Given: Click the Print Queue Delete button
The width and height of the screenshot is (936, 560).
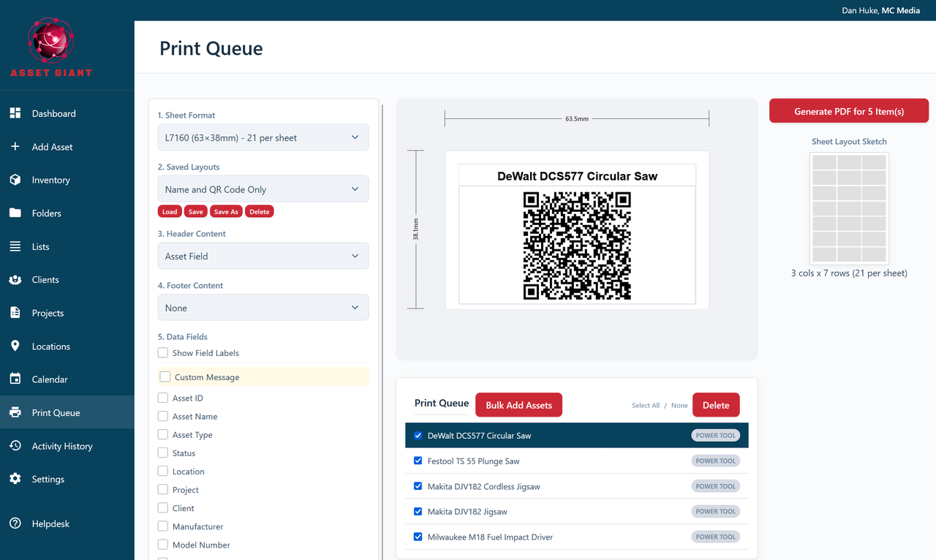Looking at the screenshot, I should tap(716, 405).
